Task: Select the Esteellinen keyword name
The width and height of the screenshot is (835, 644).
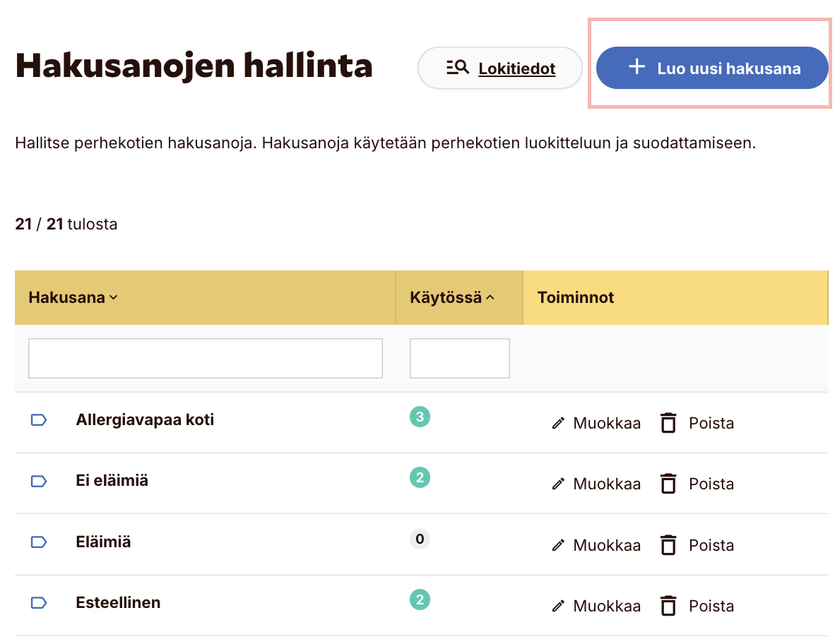Action: (x=118, y=603)
